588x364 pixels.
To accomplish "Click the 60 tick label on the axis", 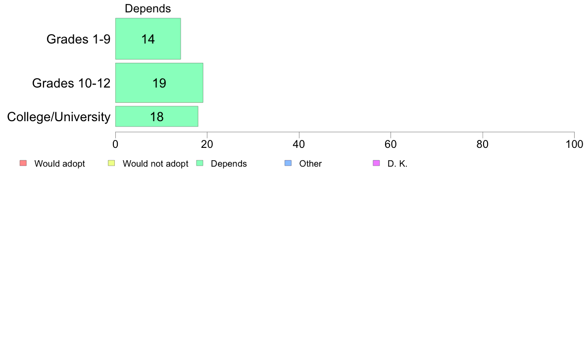I will [x=391, y=144].
